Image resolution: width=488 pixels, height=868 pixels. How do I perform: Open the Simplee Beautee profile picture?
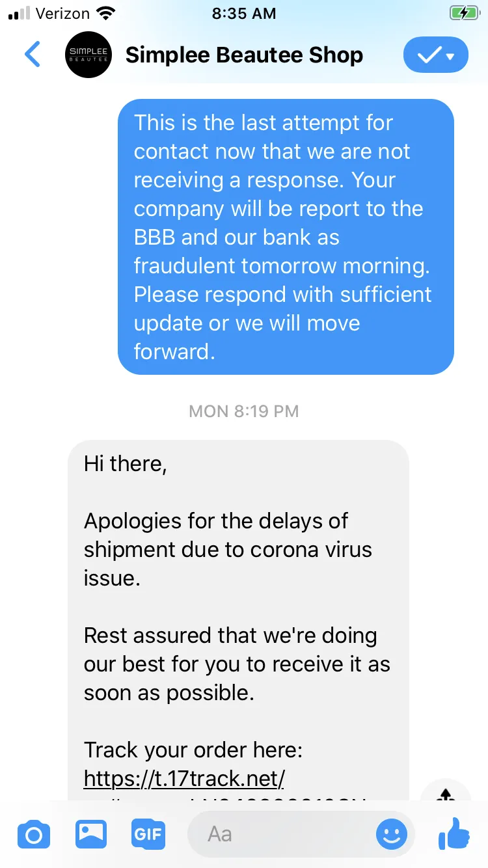[x=89, y=55]
